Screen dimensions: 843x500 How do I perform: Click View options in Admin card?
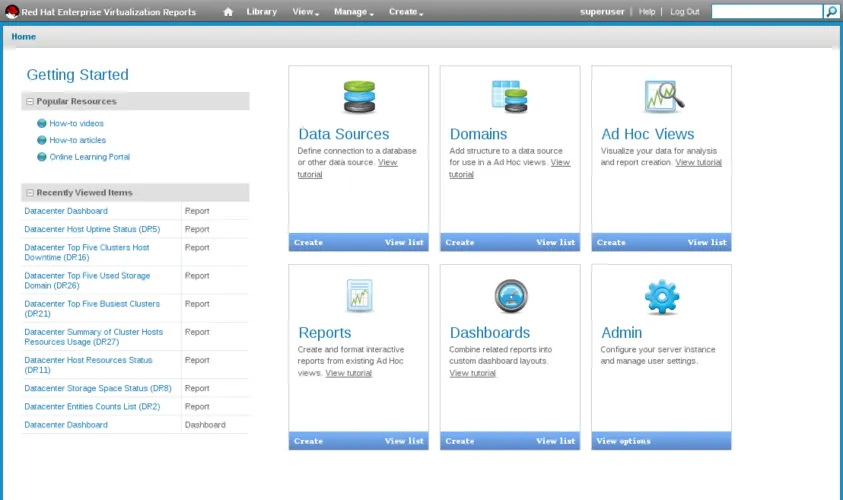click(x=623, y=441)
